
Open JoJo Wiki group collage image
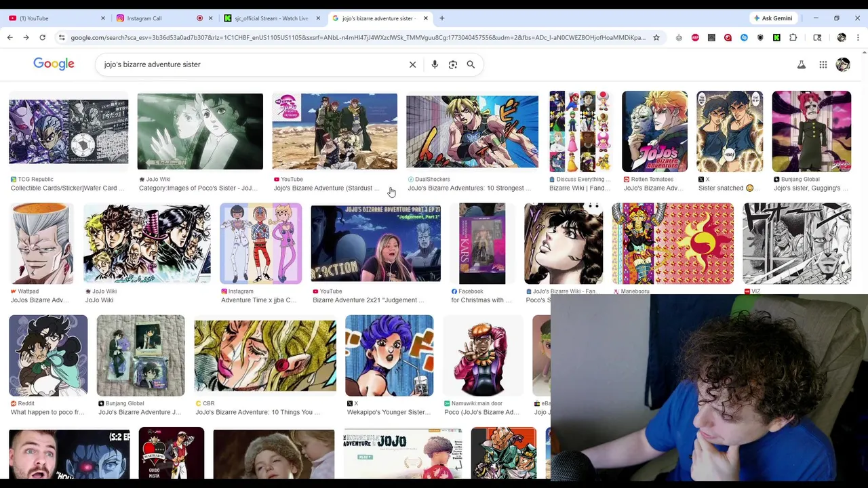pos(147,243)
